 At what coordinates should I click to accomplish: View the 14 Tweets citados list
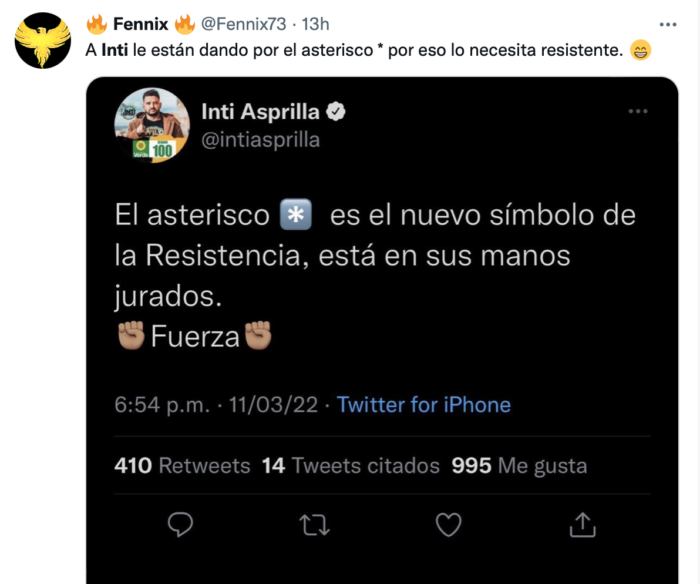[x=350, y=466]
